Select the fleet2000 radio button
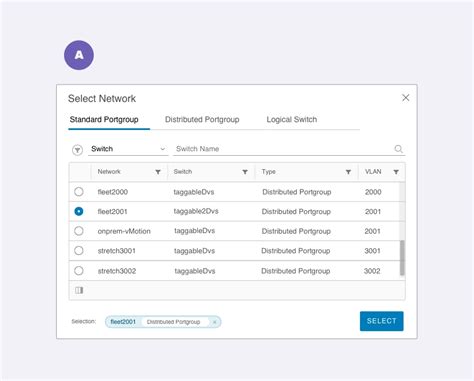Image resolution: width=474 pixels, height=381 pixels. (x=79, y=192)
